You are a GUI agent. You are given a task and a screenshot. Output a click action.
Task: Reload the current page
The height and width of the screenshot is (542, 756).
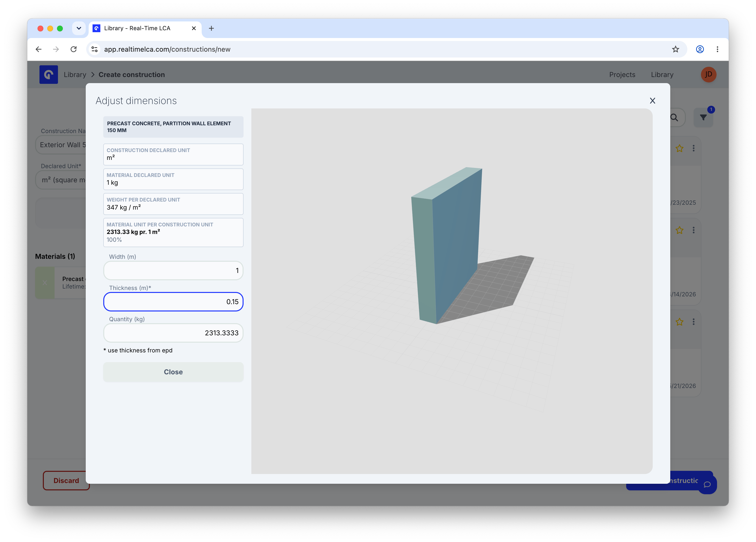tap(74, 49)
